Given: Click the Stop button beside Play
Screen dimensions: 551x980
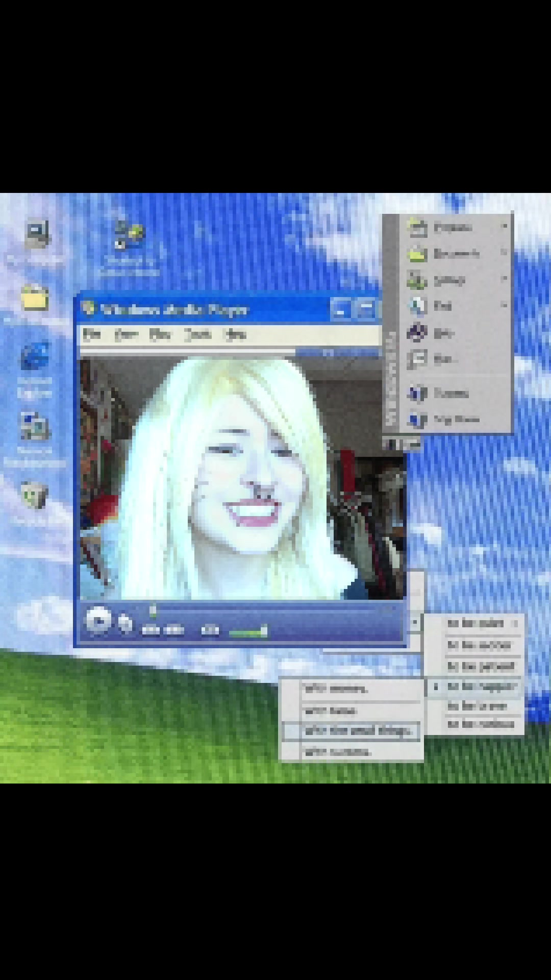Looking at the screenshot, I should (x=126, y=623).
